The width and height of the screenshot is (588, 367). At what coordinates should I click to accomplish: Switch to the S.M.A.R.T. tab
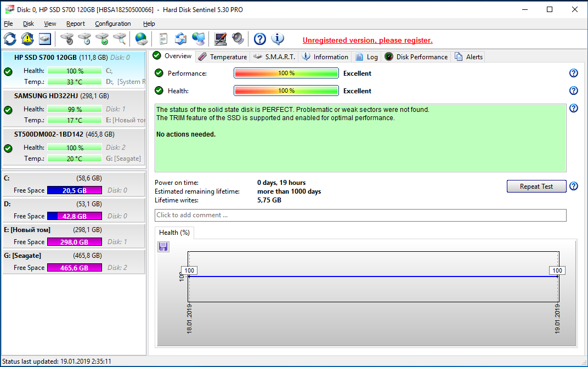tap(274, 57)
